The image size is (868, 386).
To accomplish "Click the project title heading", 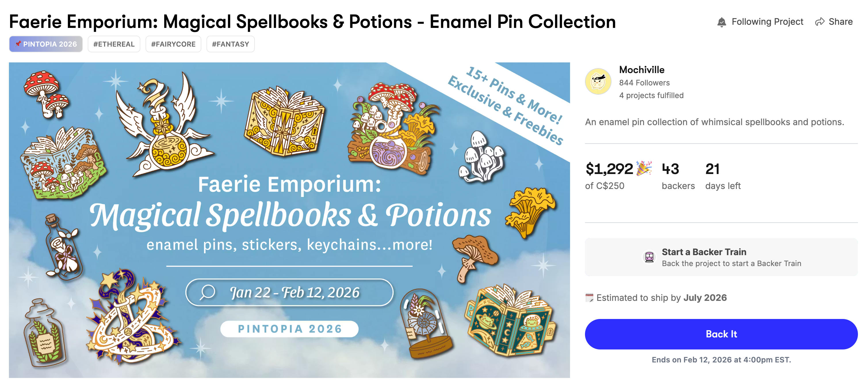I will coord(312,22).
